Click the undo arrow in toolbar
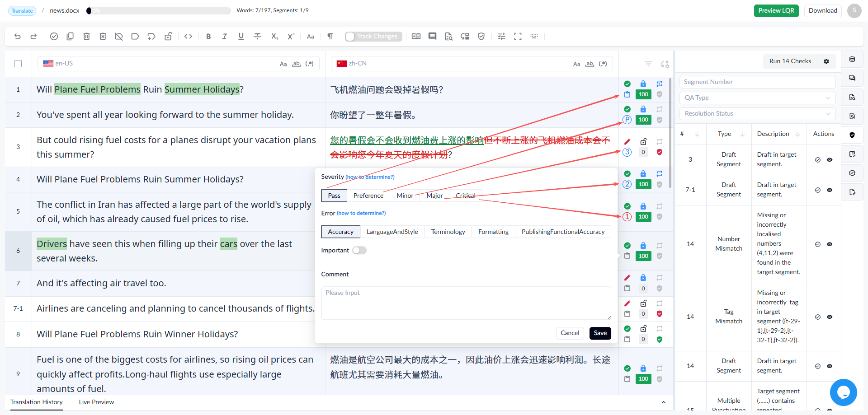This screenshot has width=868, height=415. [18, 37]
